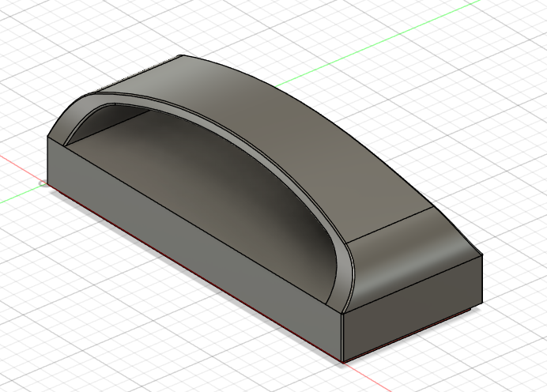Select the long front vertical side face
Screen dimensions: 547x392
pyautogui.click(x=195, y=250)
